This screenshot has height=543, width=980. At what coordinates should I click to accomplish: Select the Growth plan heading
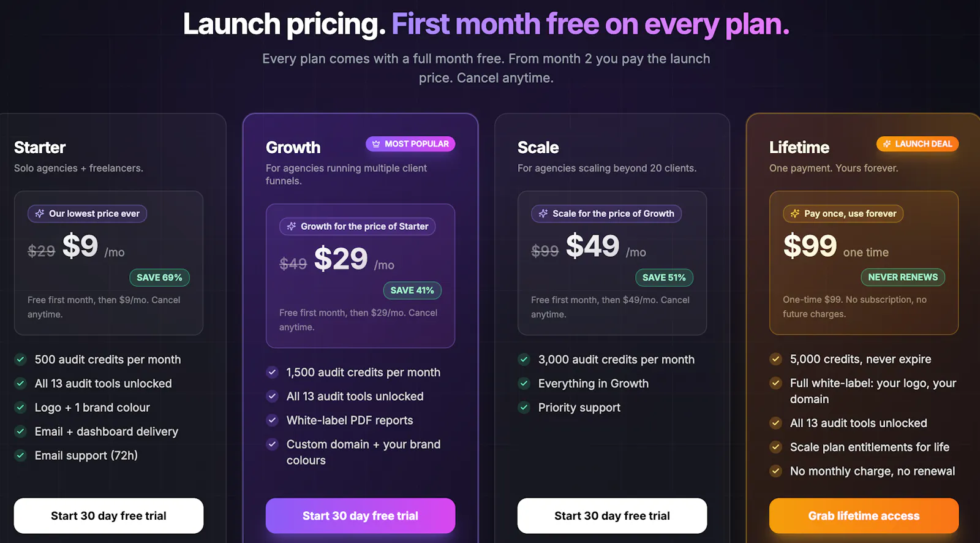pyautogui.click(x=293, y=148)
